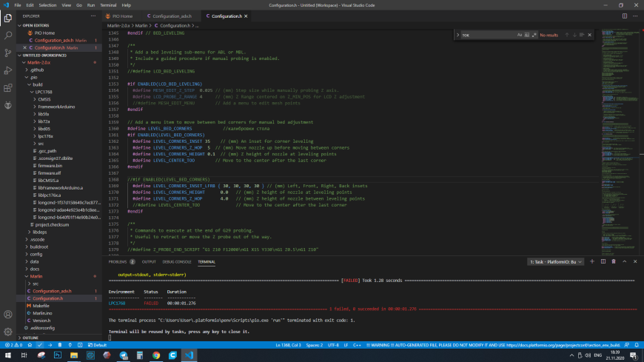This screenshot has height=362, width=644.
Task: Open the File menu
Action: coord(18,5)
